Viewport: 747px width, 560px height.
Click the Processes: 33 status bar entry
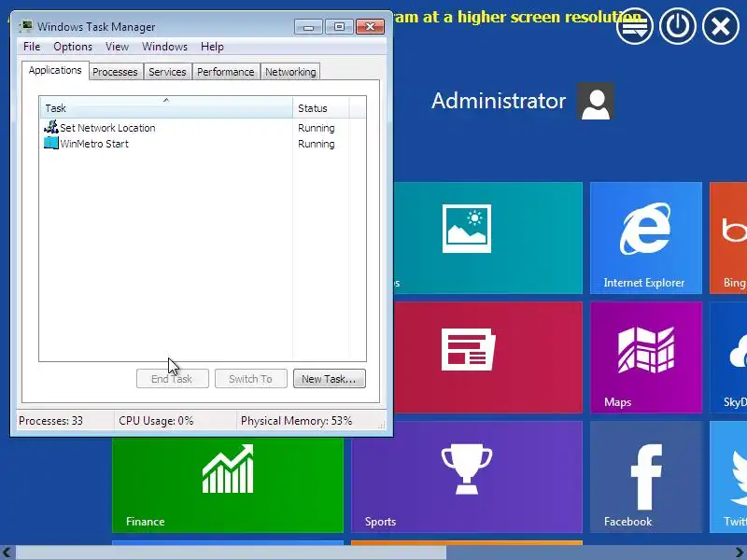[x=51, y=421]
